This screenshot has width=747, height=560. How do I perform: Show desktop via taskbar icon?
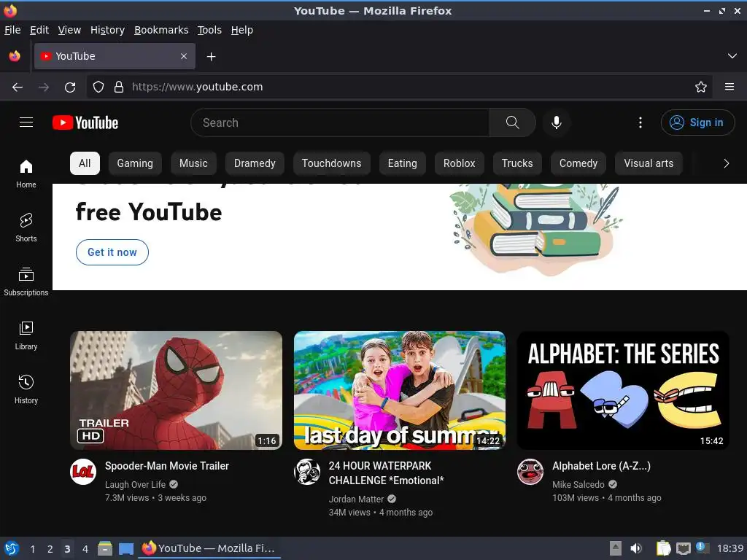pyautogui.click(x=125, y=548)
